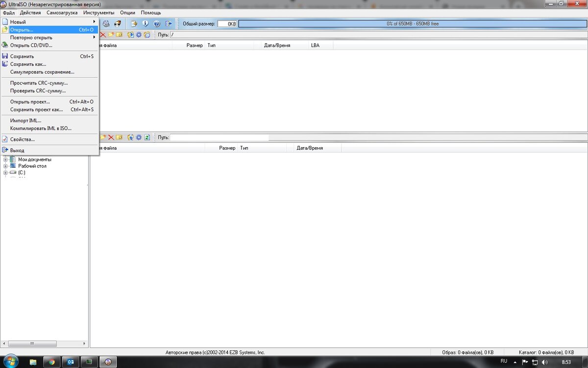Open the Инструменты menu

(99, 12)
